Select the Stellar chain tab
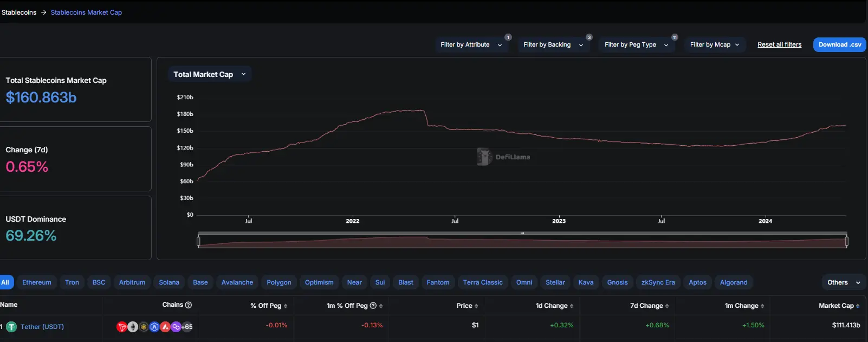The image size is (868, 342). point(555,282)
